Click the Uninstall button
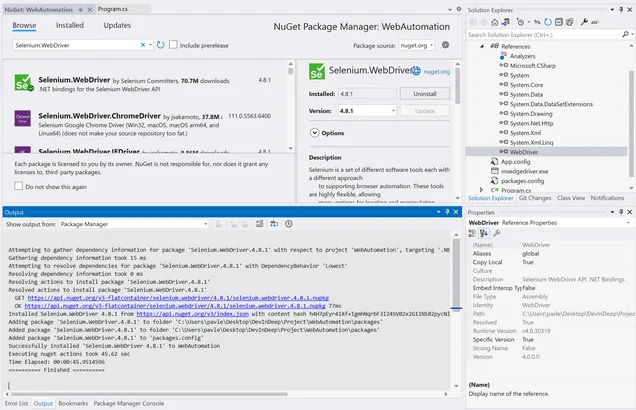The image size is (636, 410). point(425,94)
